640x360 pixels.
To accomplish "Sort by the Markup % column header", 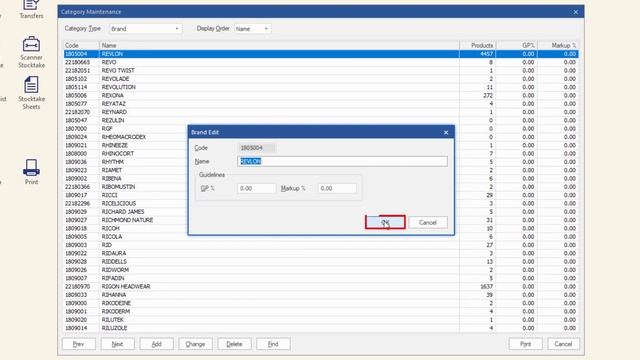I will click(x=558, y=45).
